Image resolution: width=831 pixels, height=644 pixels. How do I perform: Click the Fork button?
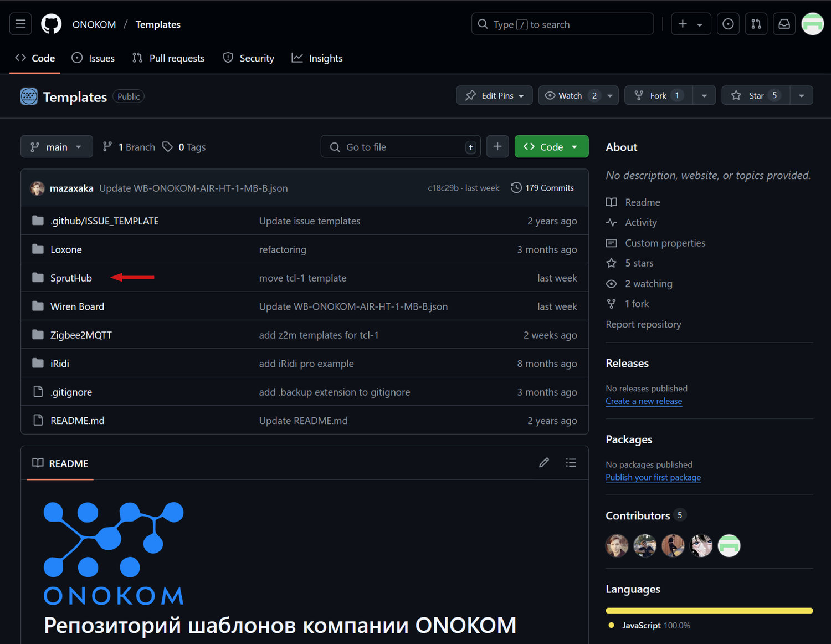pos(659,95)
